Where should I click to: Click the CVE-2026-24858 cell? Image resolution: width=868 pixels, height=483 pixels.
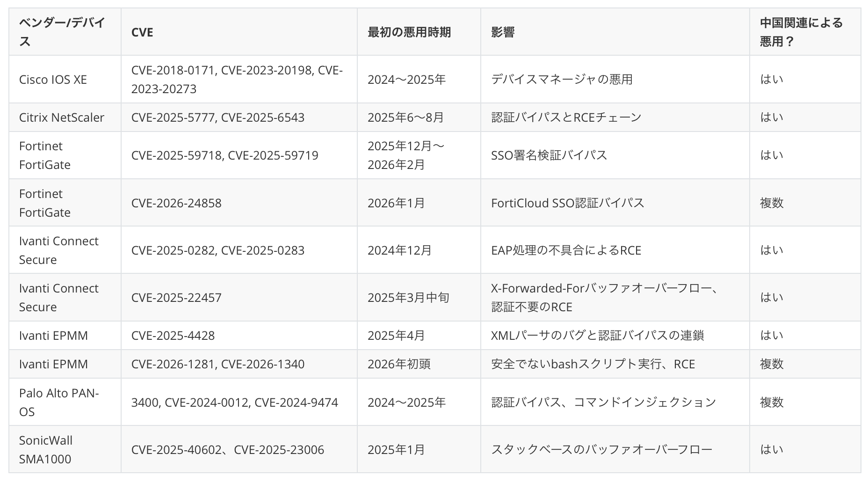tap(176, 203)
